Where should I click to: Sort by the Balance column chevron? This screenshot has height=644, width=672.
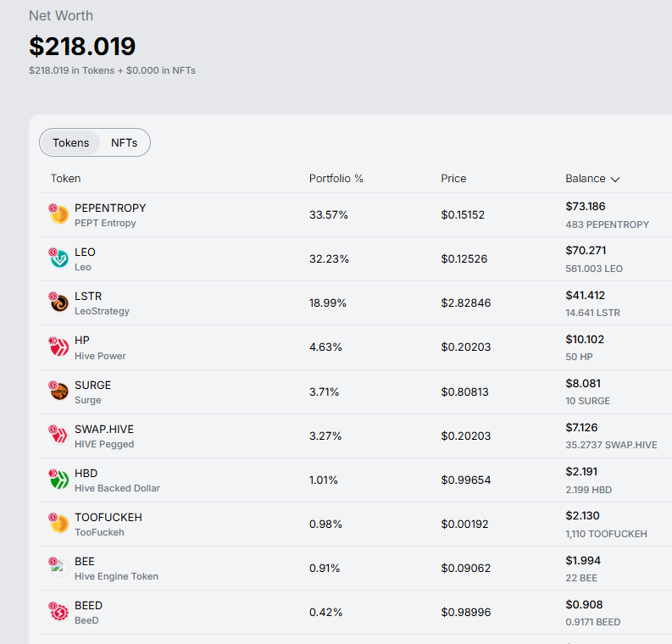(x=615, y=180)
